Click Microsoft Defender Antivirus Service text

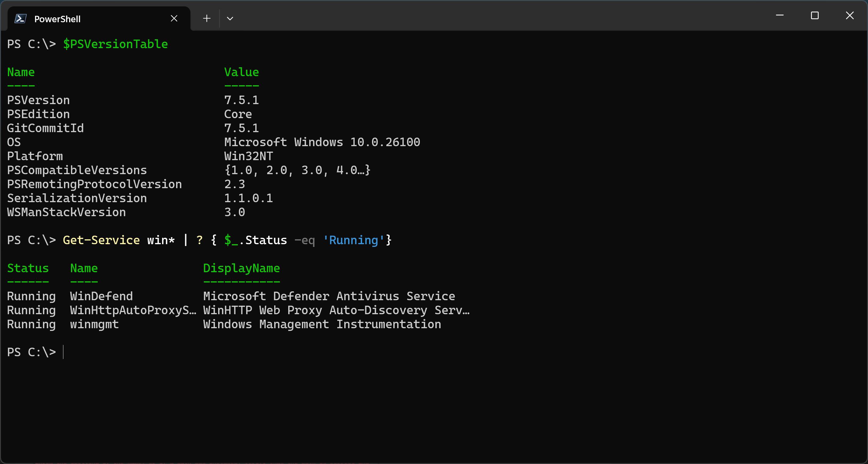[x=329, y=296]
